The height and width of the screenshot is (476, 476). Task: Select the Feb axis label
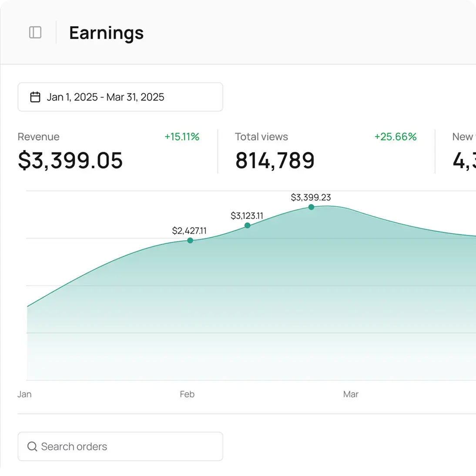coord(187,394)
